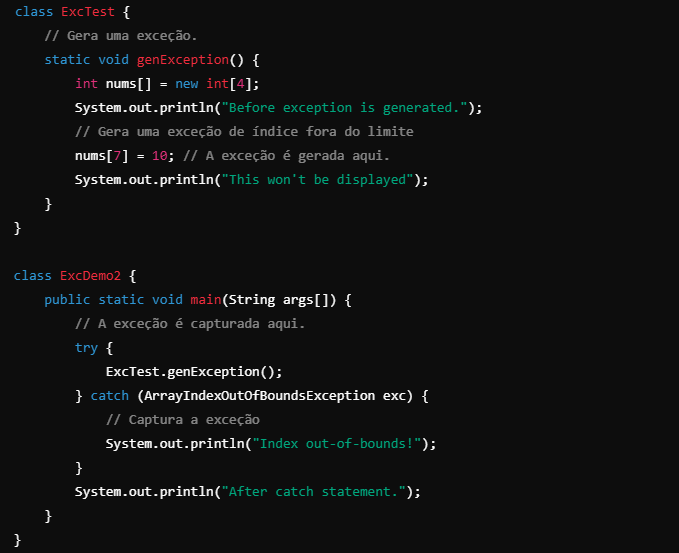
Task: Click comment 'A exceção é capturada aqui.'
Action: pyautogui.click(x=190, y=323)
